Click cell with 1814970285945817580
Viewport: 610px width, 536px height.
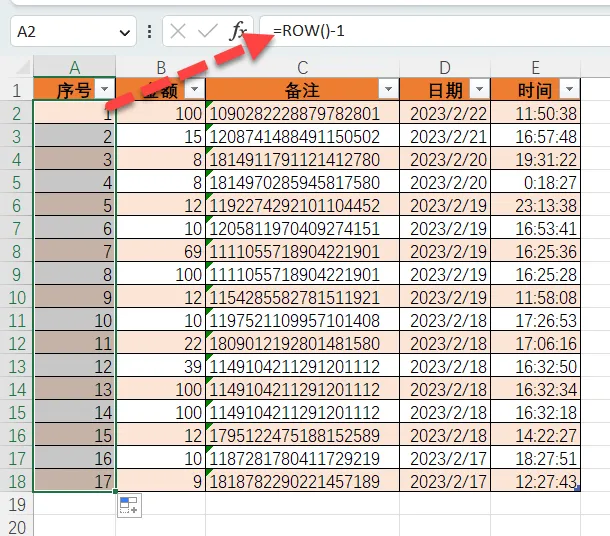tap(303, 182)
